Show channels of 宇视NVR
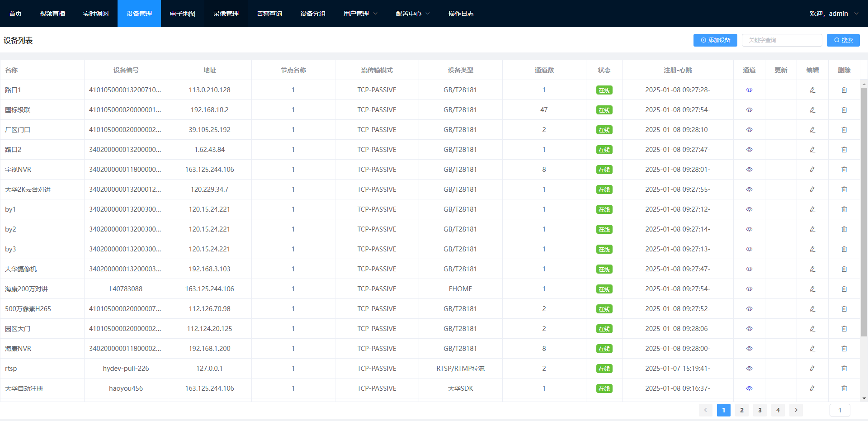The width and height of the screenshot is (868, 421). (749, 170)
